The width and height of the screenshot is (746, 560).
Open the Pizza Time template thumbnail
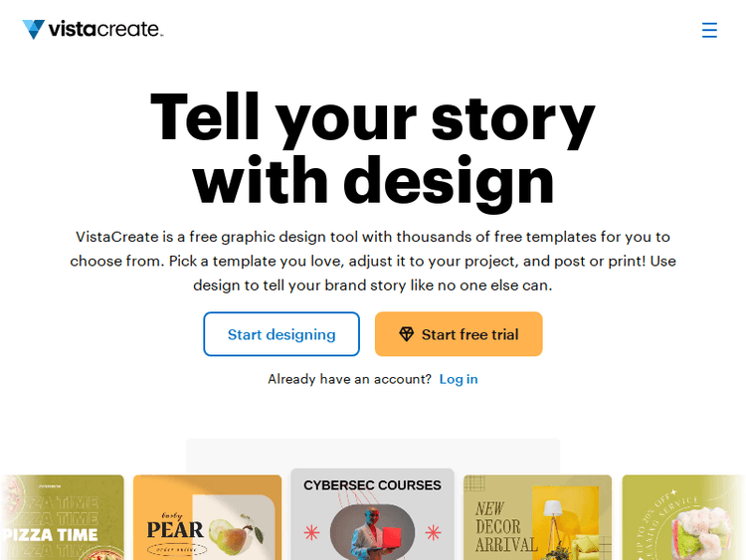(62, 517)
